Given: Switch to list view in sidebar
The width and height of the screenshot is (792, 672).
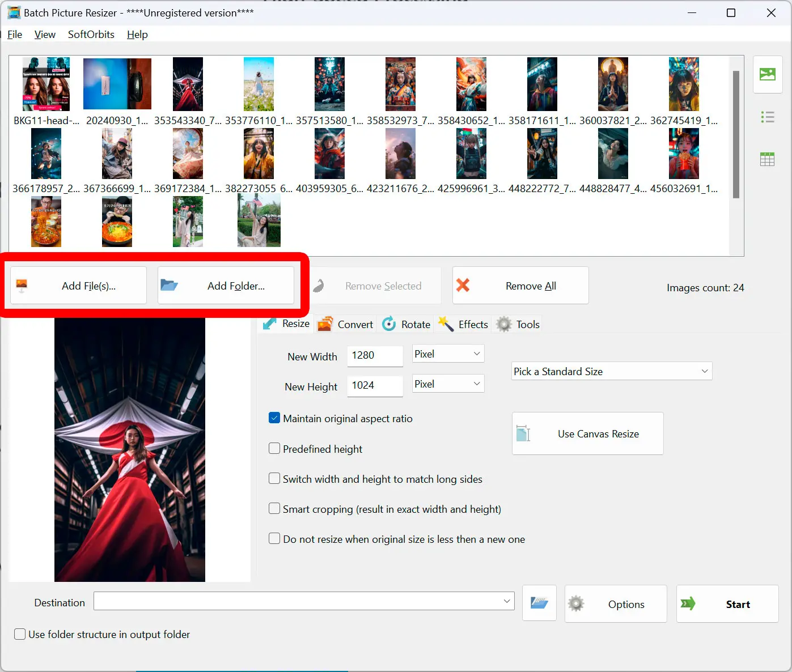Looking at the screenshot, I should point(767,117).
